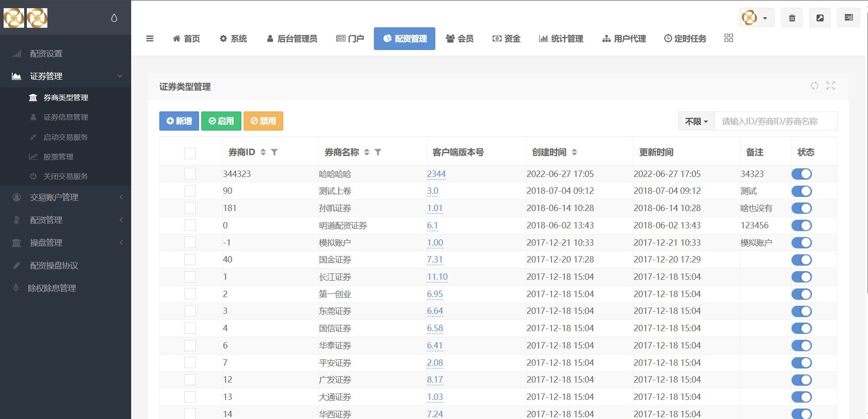Screen dimensions: 868x419
Task: Click the 新增 button
Action: [179, 121]
